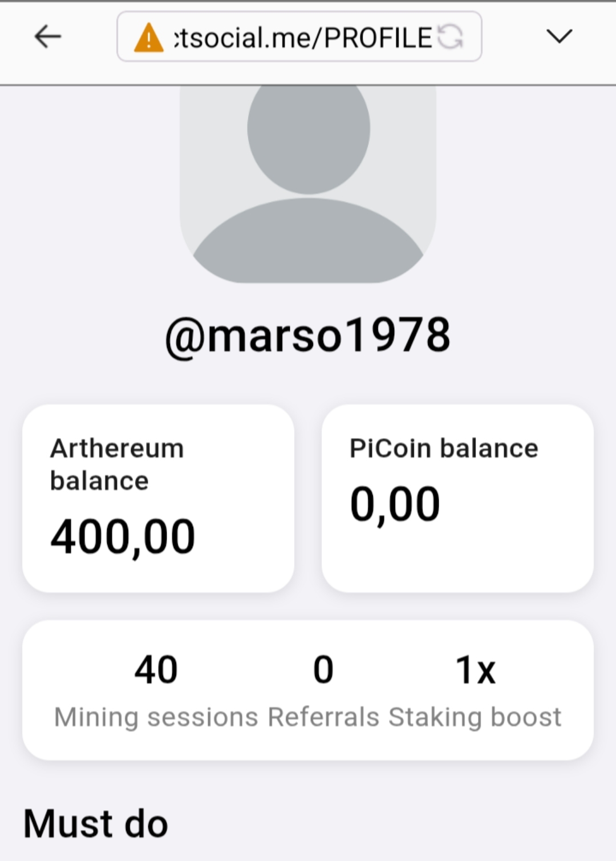Click the Mining sessions label
This screenshot has height=861, width=616.
[x=156, y=717]
